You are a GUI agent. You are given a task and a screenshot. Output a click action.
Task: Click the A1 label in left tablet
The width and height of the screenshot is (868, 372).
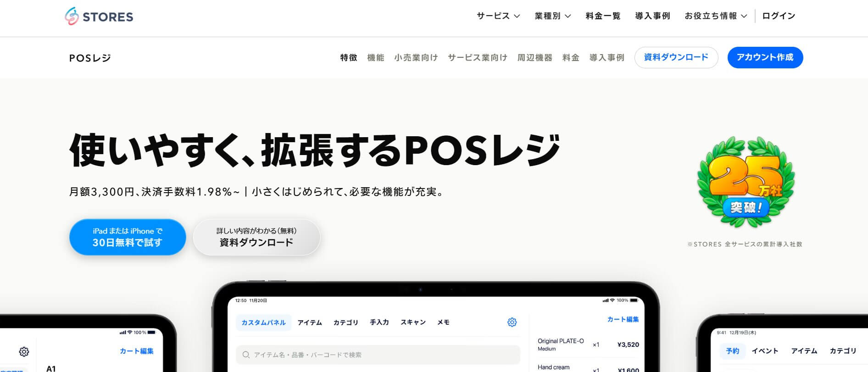point(51,368)
